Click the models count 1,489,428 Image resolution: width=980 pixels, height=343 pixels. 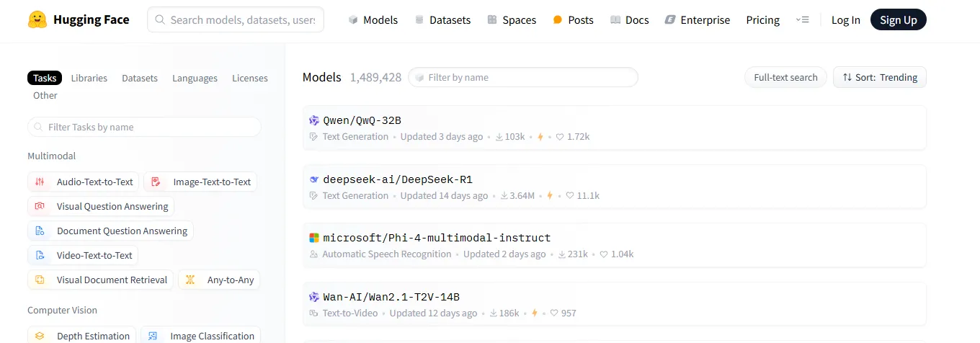(x=375, y=77)
